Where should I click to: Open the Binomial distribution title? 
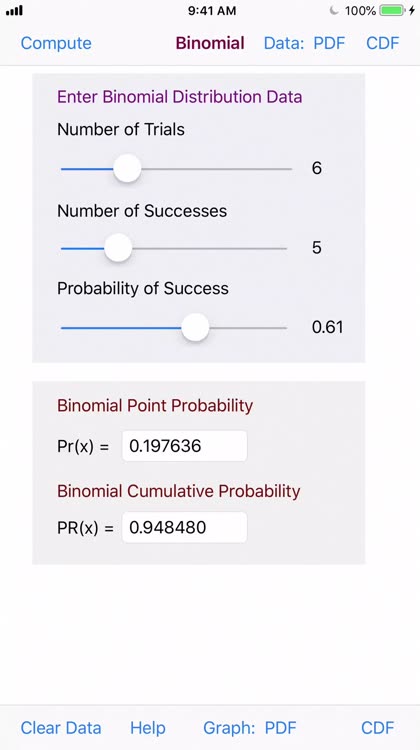coord(210,43)
